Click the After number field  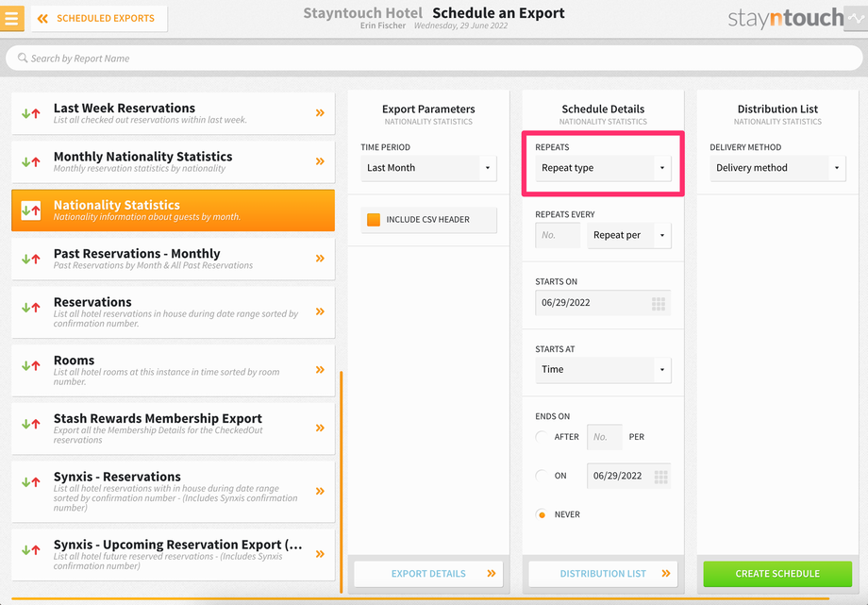[x=604, y=437]
